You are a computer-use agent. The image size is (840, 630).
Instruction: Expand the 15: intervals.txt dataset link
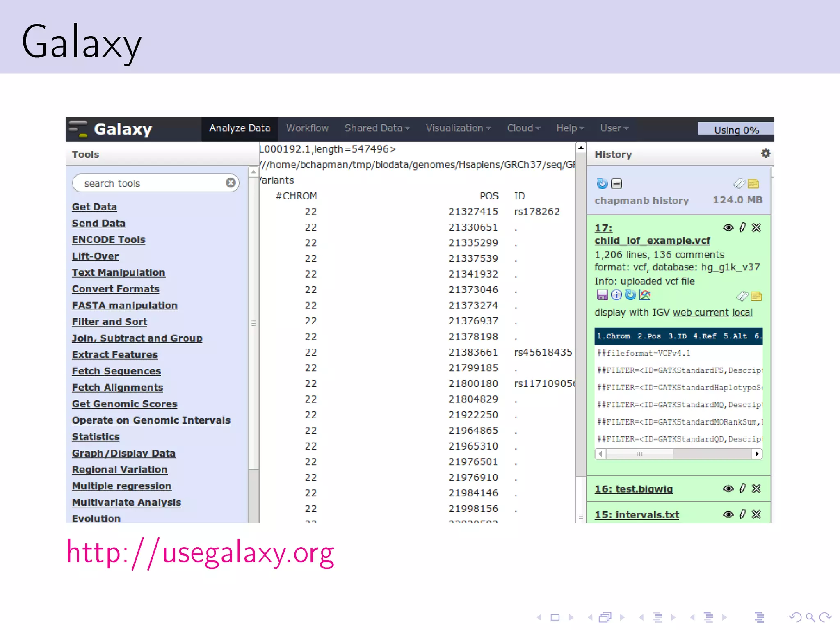(637, 515)
